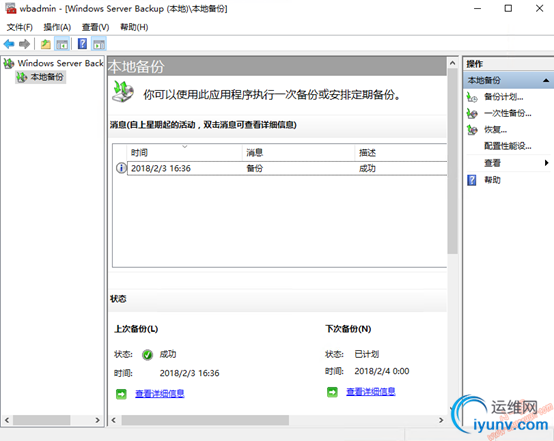Screen dimensions: 554x441
Task: Click the 已计划 status text
Action: (x=366, y=354)
